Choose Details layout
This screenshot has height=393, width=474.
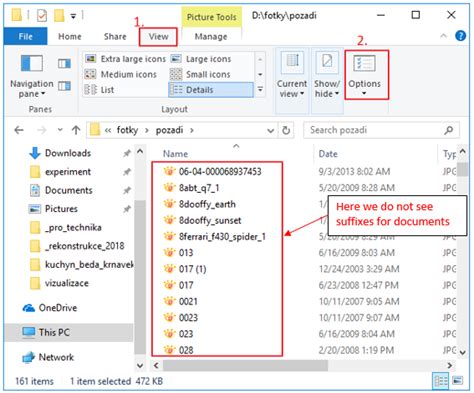(211, 90)
